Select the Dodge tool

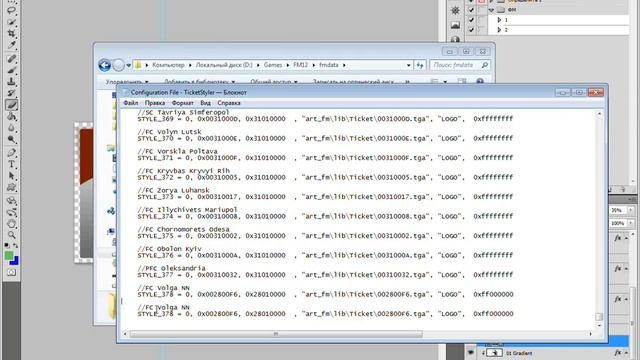(x=11, y=140)
